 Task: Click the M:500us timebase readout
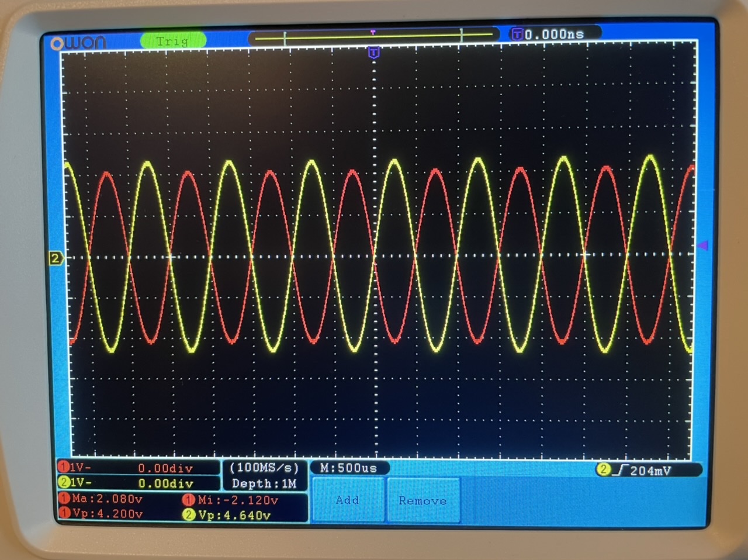[349, 468]
